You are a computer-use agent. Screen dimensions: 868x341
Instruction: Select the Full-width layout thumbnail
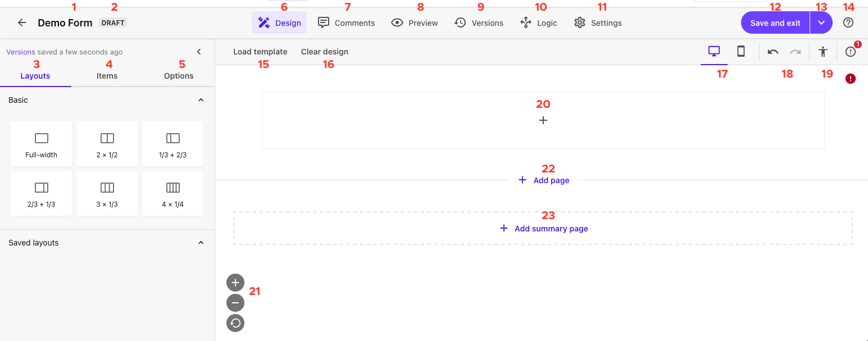pyautogui.click(x=41, y=143)
